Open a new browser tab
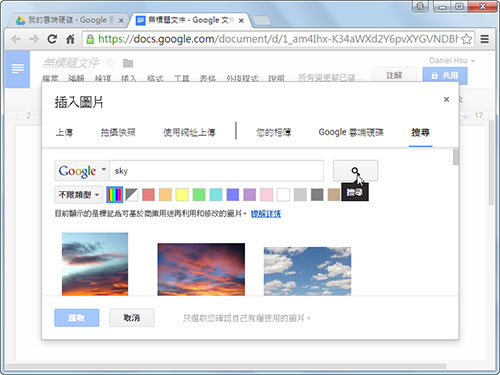This screenshot has height=375, width=500. click(x=262, y=21)
